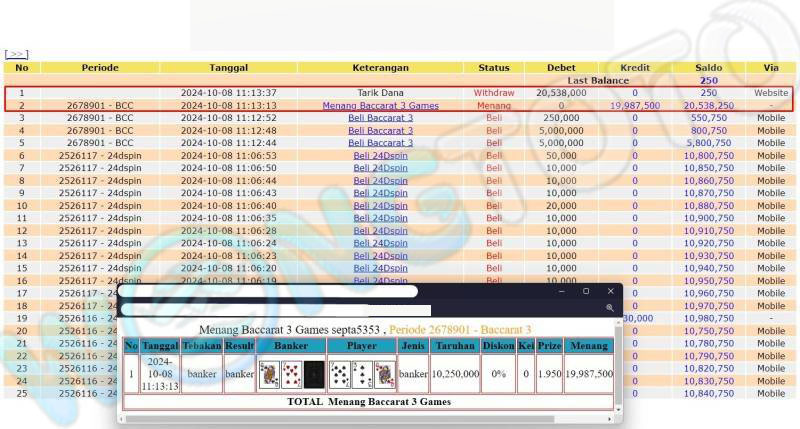The height and width of the screenshot is (429, 800).
Task: Click the zoom magnifier icon in popup address bar
Action: (x=610, y=309)
